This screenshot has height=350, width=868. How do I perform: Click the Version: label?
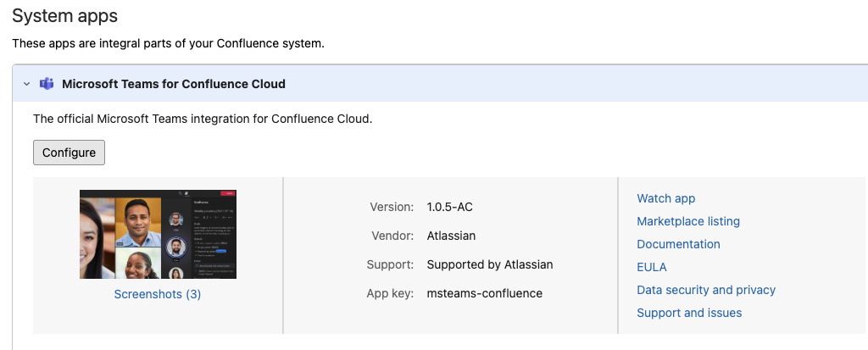pos(392,207)
